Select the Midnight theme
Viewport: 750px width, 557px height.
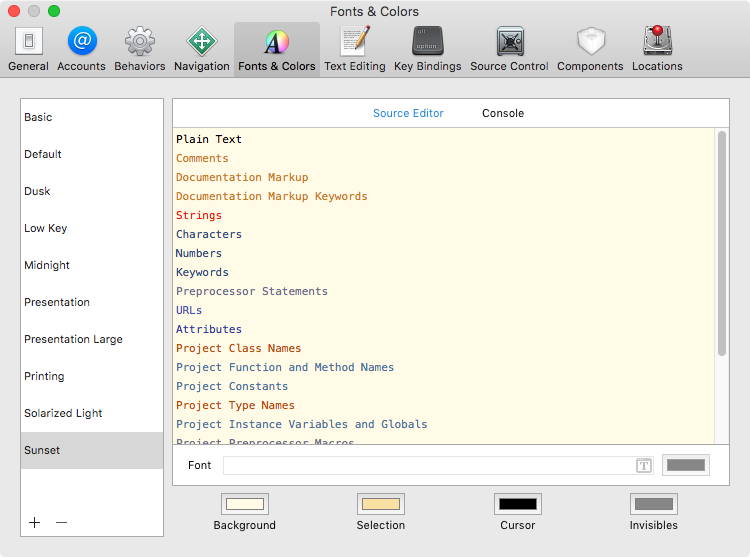pos(92,265)
